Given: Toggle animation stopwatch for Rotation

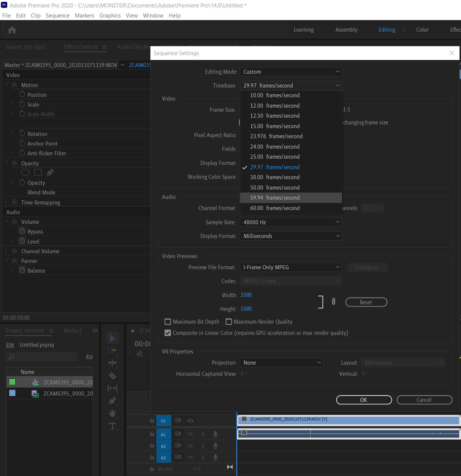Looking at the screenshot, I should click(22, 133).
